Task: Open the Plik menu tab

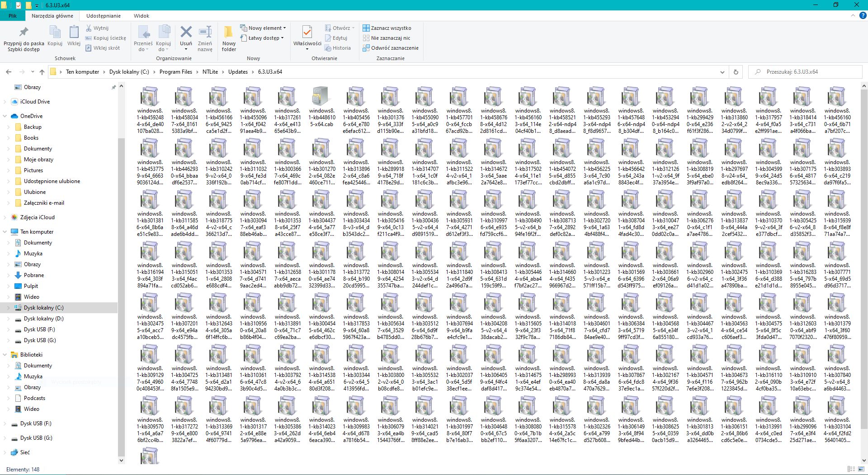Action: pyautogui.click(x=12, y=15)
